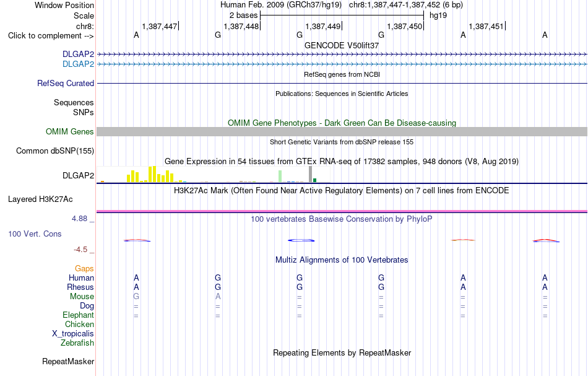Screen dimensions: 588x376
Task: Click the DLGAP2 GTEx expression label
Action: tap(78, 176)
